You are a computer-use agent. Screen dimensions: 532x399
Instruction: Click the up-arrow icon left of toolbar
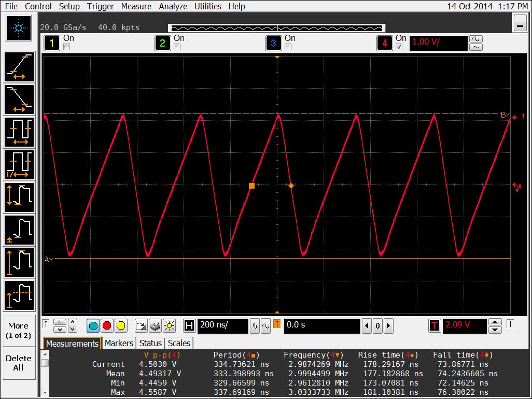[x=46, y=324]
